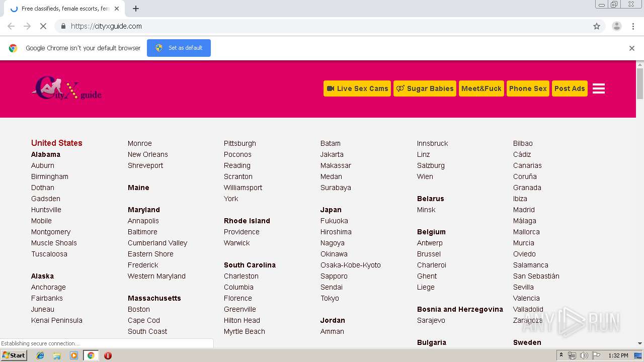Open the media player taskbar icon
This screenshot has width=644, height=362.
74,355
